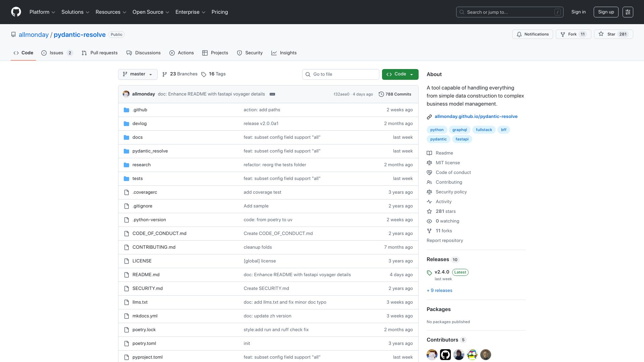This screenshot has width=644, height=362.
Task: Open the Pricing page
Action: click(220, 12)
